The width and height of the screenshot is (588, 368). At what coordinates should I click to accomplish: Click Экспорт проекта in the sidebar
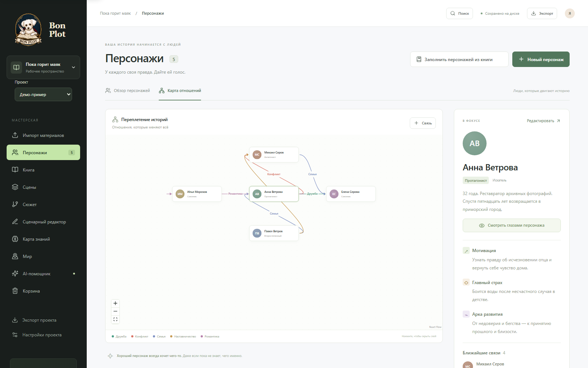[x=43, y=320]
